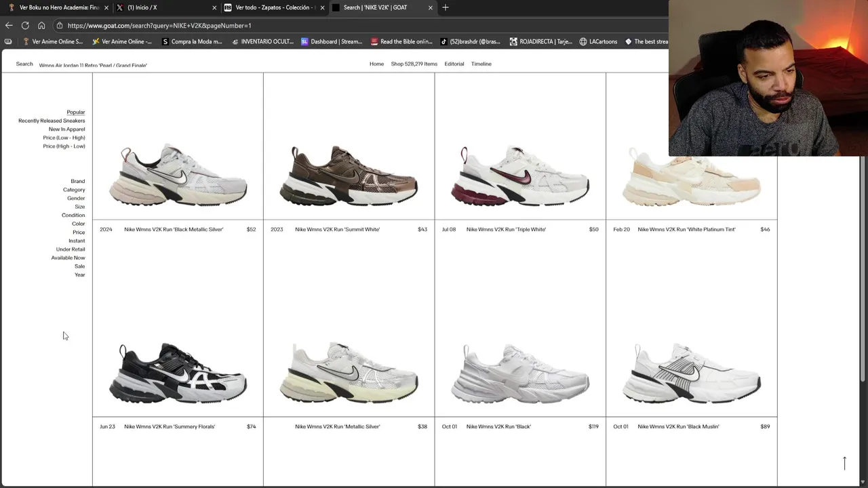Open 'Shop 528,219 Items' link
Screen dimensions: 868x488
[x=414, y=64]
